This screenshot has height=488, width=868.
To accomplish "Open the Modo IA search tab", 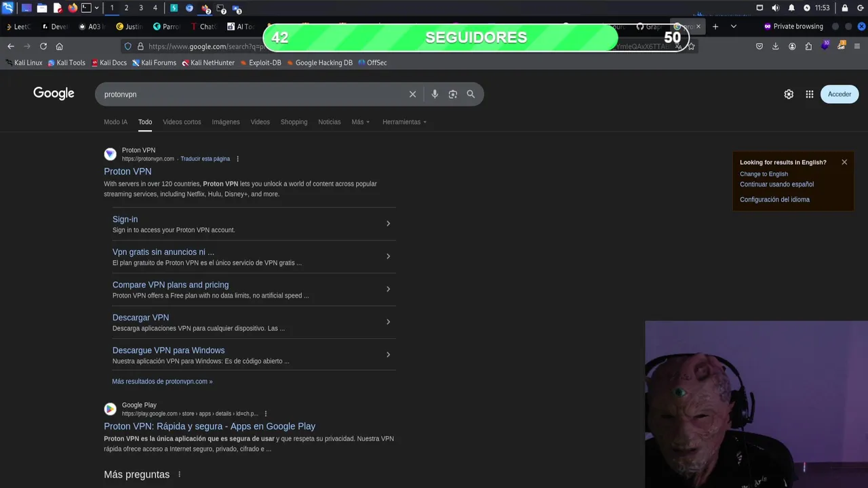I will (115, 122).
